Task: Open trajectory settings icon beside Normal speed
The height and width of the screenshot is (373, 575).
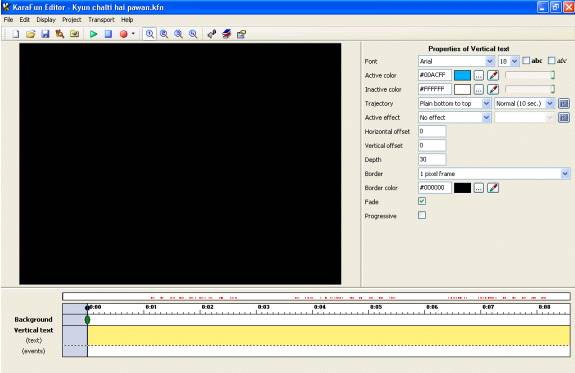Action: (x=564, y=104)
